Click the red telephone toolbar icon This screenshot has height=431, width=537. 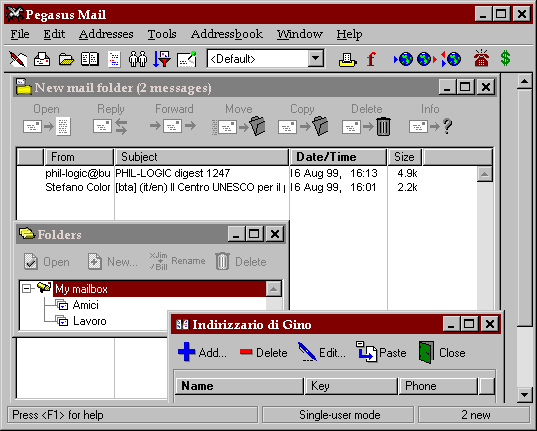(x=481, y=58)
